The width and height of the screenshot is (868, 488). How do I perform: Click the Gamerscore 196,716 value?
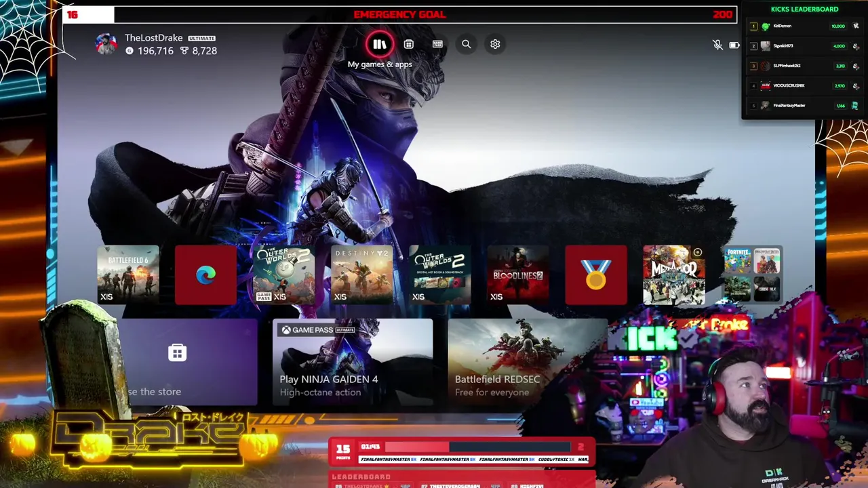(x=150, y=51)
